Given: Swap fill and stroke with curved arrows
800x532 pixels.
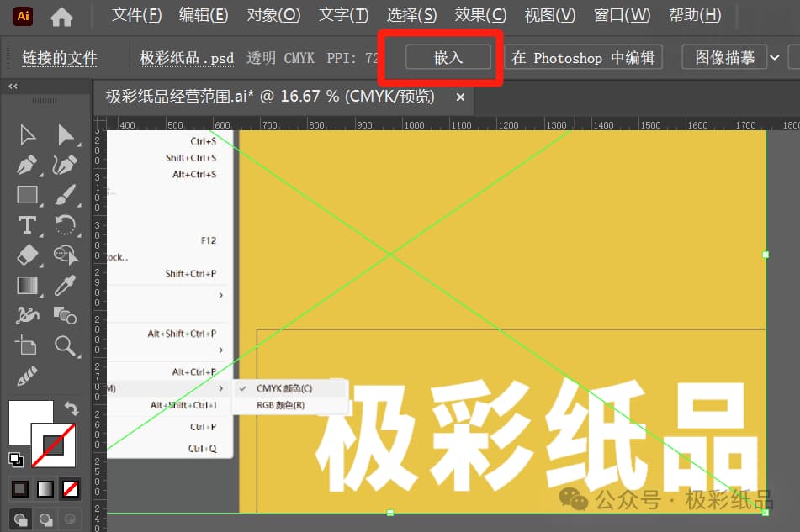Looking at the screenshot, I should click(x=72, y=408).
